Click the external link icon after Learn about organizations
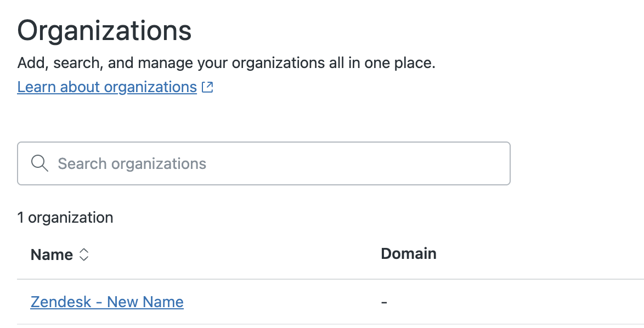The image size is (644, 328). pyautogui.click(x=207, y=87)
